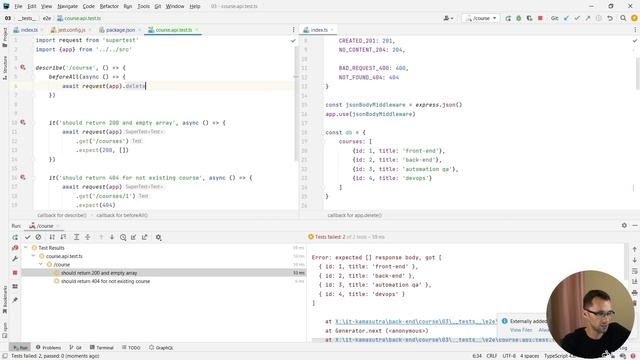Open the UTF-8 encoding selector
The height and width of the screenshot is (360, 640).
pyautogui.click(x=509, y=356)
